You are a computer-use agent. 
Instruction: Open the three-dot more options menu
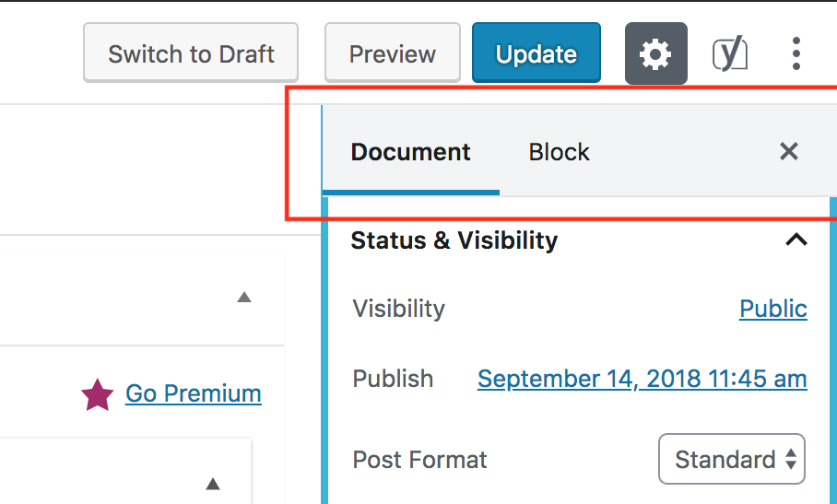(796, 54)
